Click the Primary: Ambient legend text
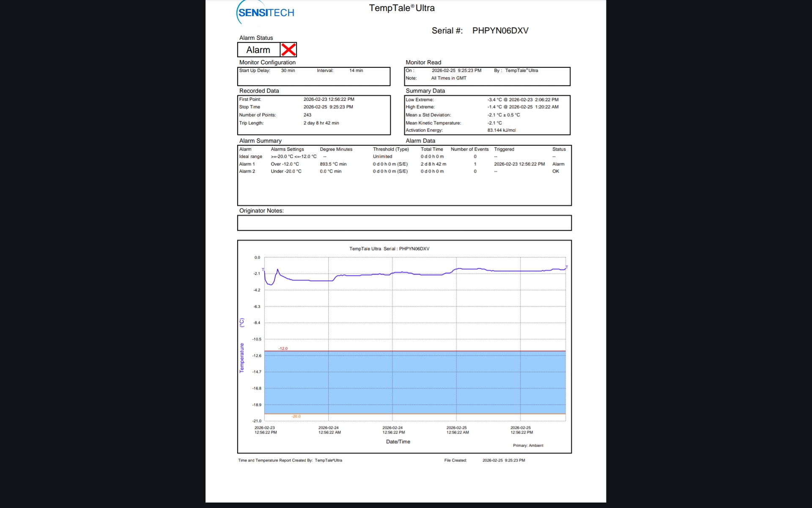 pos(528,445)
